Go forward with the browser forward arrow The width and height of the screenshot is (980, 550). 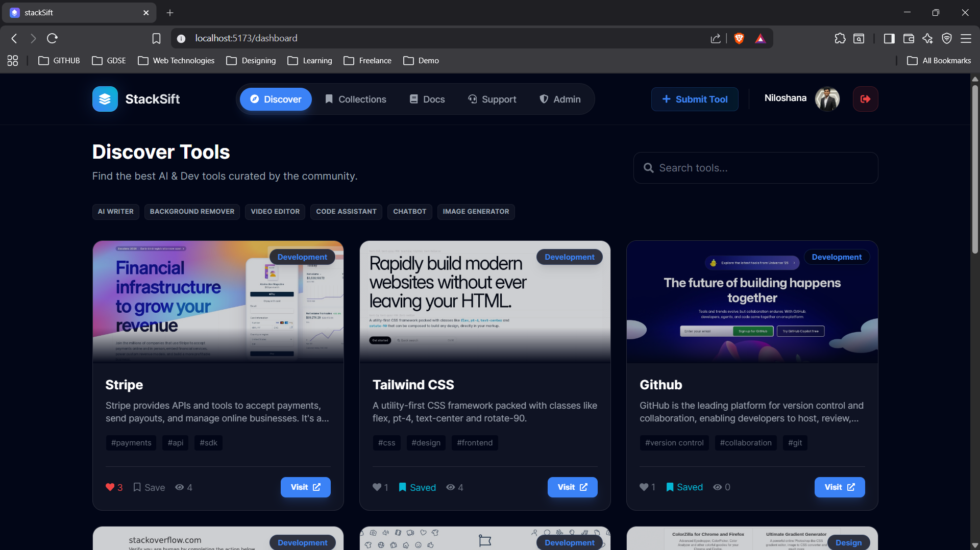click(33, 38)
